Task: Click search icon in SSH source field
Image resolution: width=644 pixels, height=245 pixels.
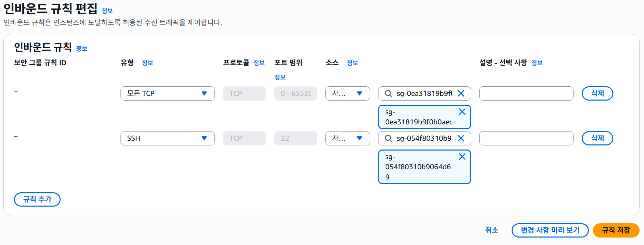Action: [388, 138]
